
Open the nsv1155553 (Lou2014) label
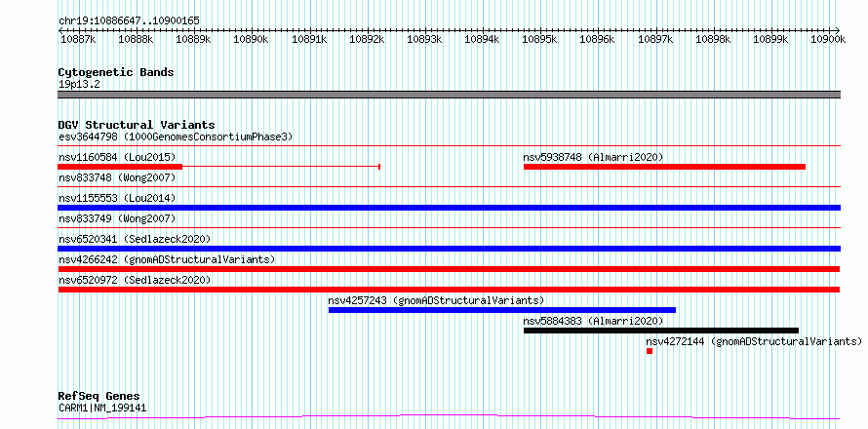117,198
